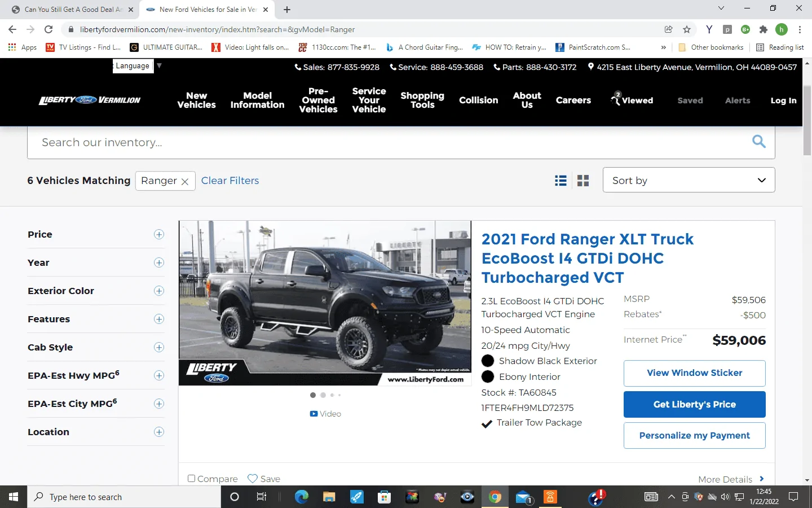Open Task View on the taskbar
The width and height of the screenshot is (812, 508).
262,497
